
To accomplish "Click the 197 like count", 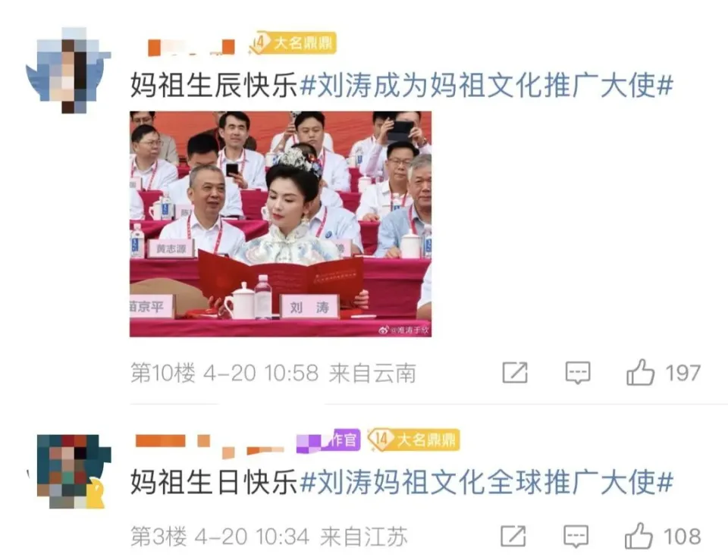I will pos(682,373).
